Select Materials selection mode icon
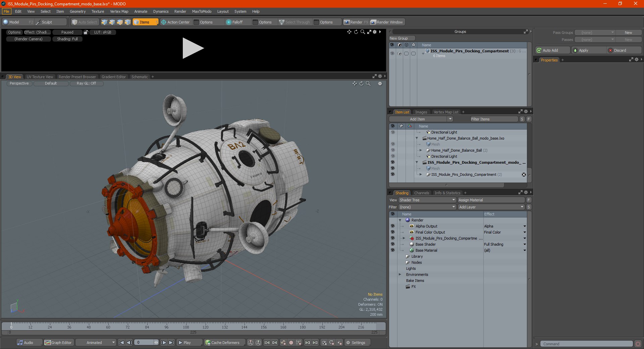 127,22
